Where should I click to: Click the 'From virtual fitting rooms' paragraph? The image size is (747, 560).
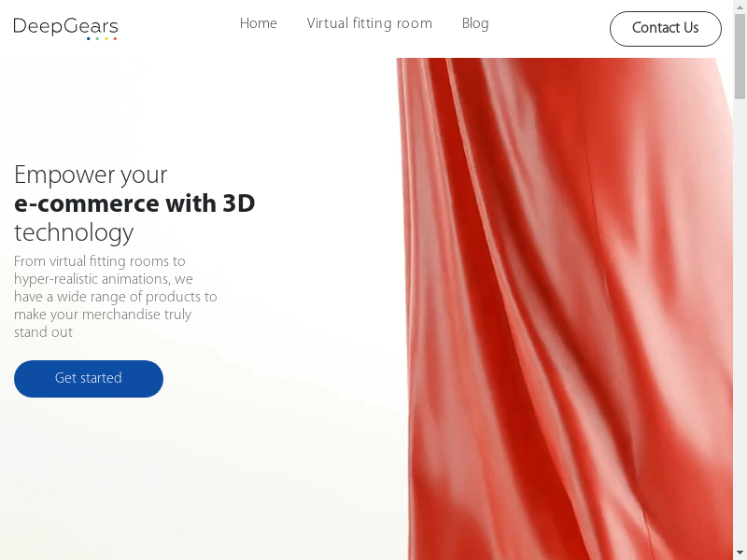(115, 297)
